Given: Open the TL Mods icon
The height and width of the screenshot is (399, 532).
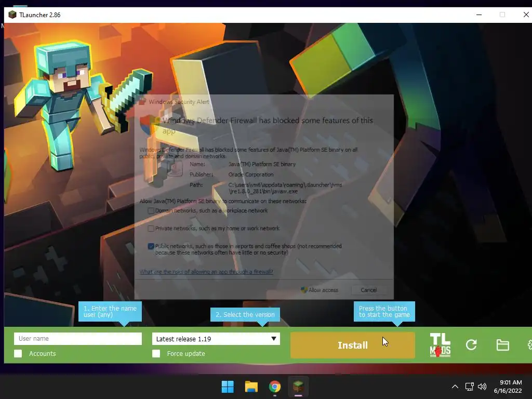Looking at the screenshot, I should (x=440, y=345).
